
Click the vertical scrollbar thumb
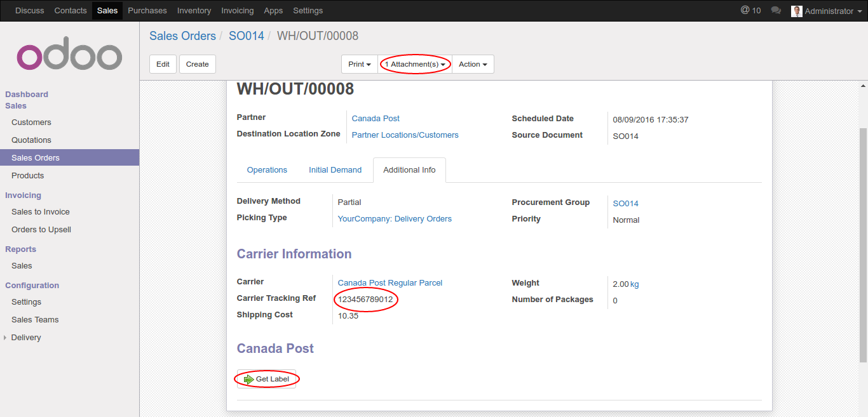click(x=863, y=244)
